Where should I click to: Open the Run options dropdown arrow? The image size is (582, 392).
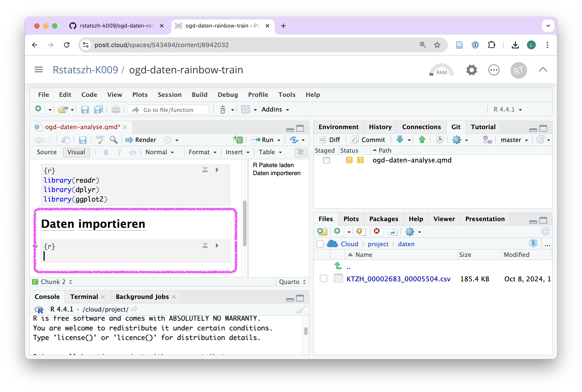click(279, 140)
